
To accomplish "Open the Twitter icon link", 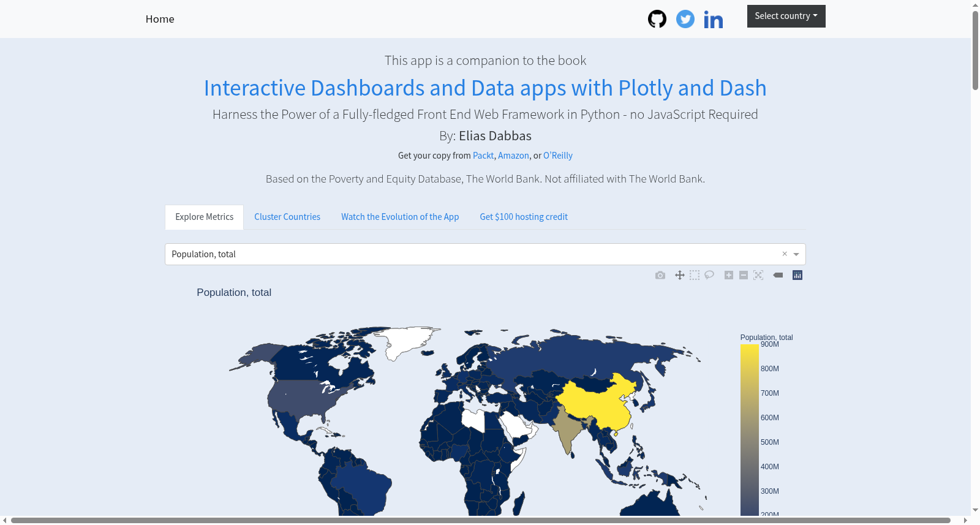I will tap(685, 19).
